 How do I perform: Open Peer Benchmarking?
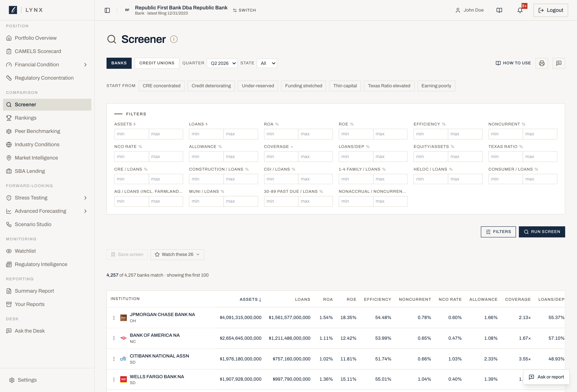[47, 131]
